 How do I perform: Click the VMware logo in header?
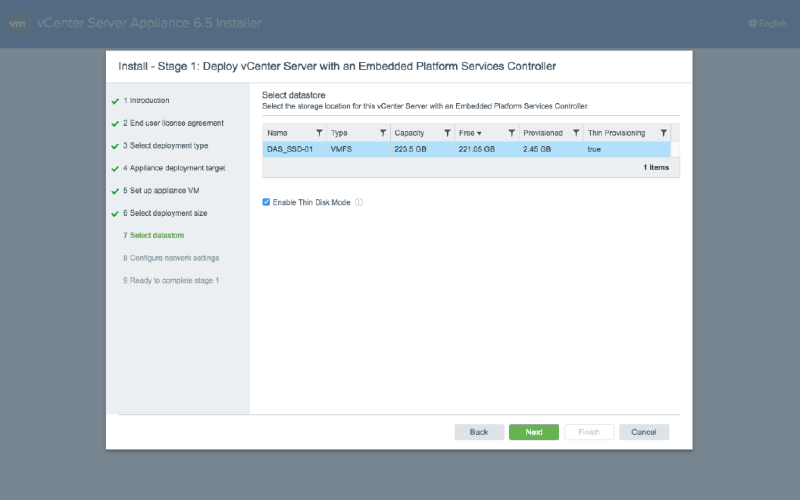tap(18, 23)
